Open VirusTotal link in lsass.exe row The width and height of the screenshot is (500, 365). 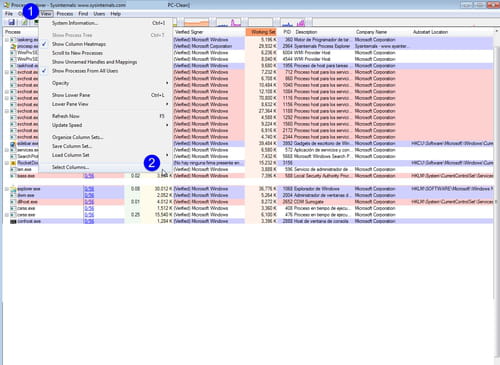click(x=89, y=176)
